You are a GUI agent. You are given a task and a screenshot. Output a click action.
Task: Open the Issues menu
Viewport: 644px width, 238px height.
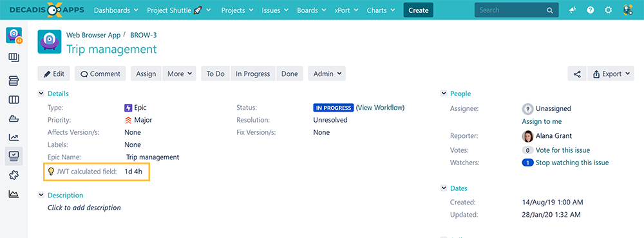coord(275,10)
